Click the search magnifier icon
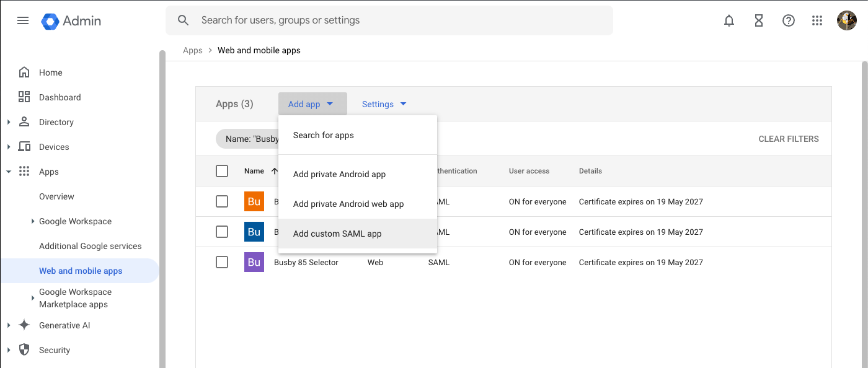This screenshot has width=868, height=368. coord(183,20)
